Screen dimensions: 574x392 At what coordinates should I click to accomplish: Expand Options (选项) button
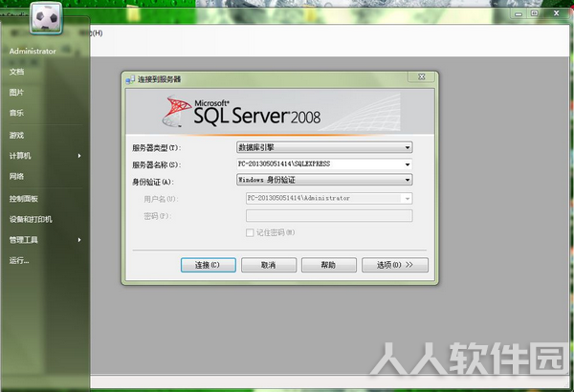point(395,265)
